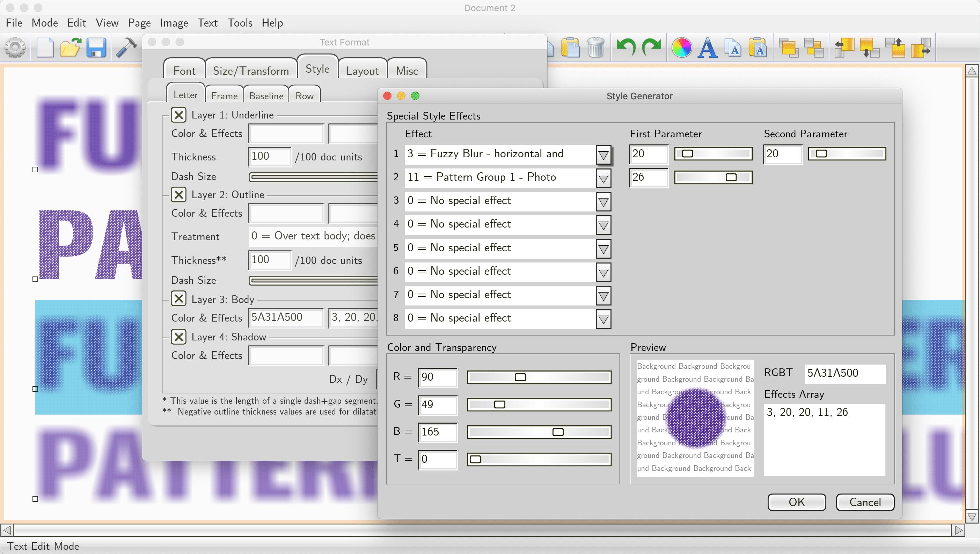980x554 pixels.
Task: Click effect 1's second parameter value field
Action: tap(783, 154)
